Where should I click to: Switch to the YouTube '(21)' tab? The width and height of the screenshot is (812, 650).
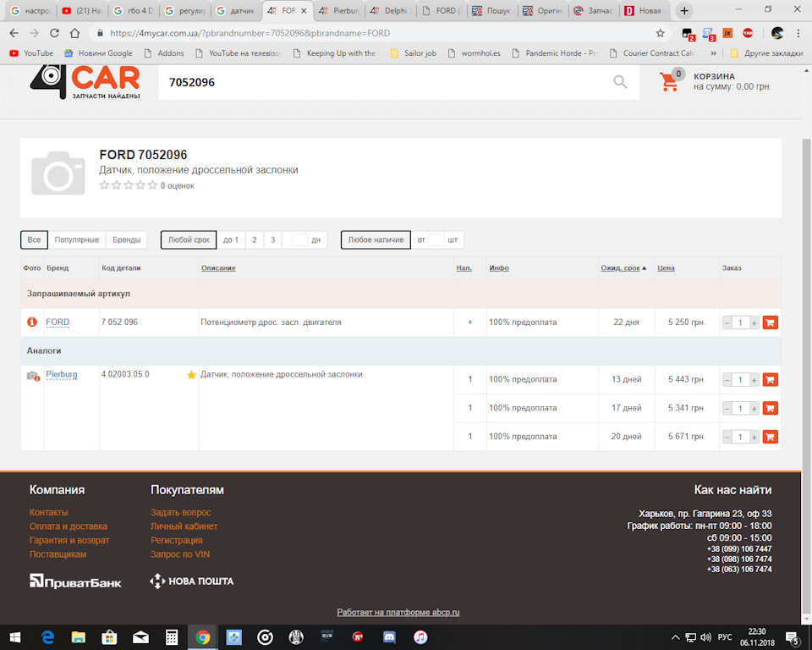(x=83, y=11)
